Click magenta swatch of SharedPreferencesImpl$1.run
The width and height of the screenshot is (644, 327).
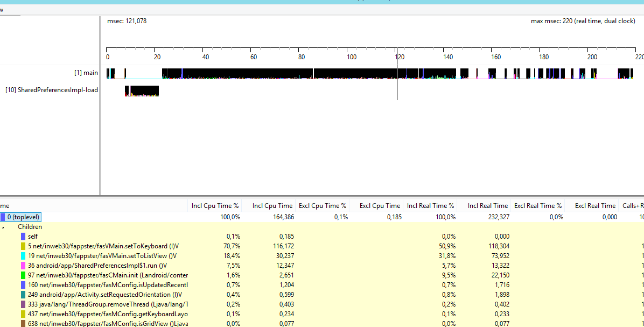(x=23, y=266)
